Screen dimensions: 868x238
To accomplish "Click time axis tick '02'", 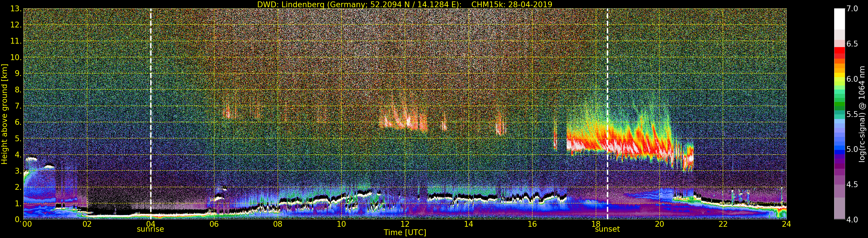I will pos(87,224).
